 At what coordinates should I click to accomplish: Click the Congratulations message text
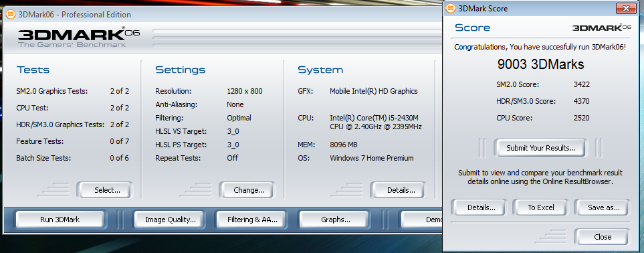coord(540,48)
